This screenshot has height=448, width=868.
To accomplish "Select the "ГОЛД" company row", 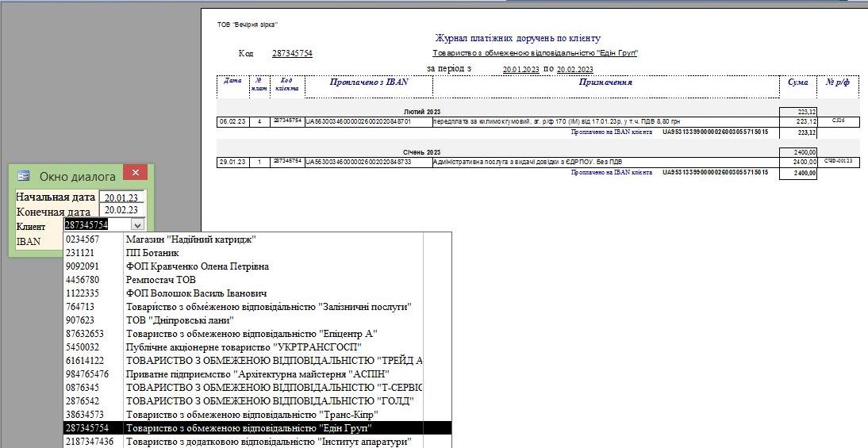I will tap(257, 401).
